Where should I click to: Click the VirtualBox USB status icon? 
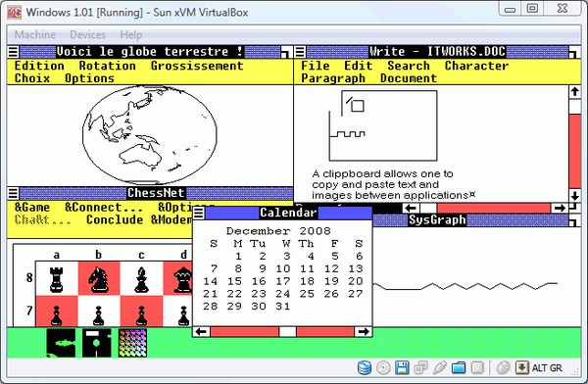point(439,368)
